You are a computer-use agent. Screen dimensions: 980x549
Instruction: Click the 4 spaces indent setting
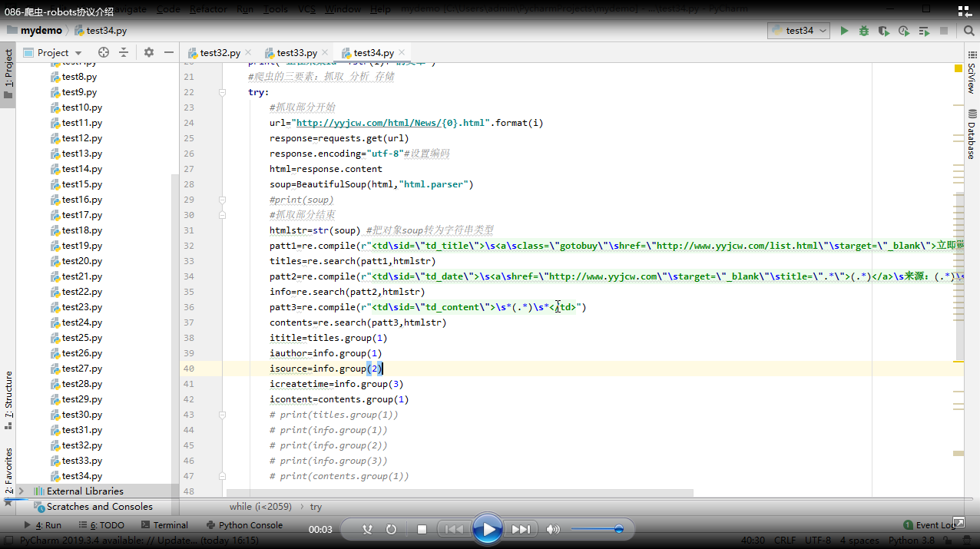tap(859, 541)
